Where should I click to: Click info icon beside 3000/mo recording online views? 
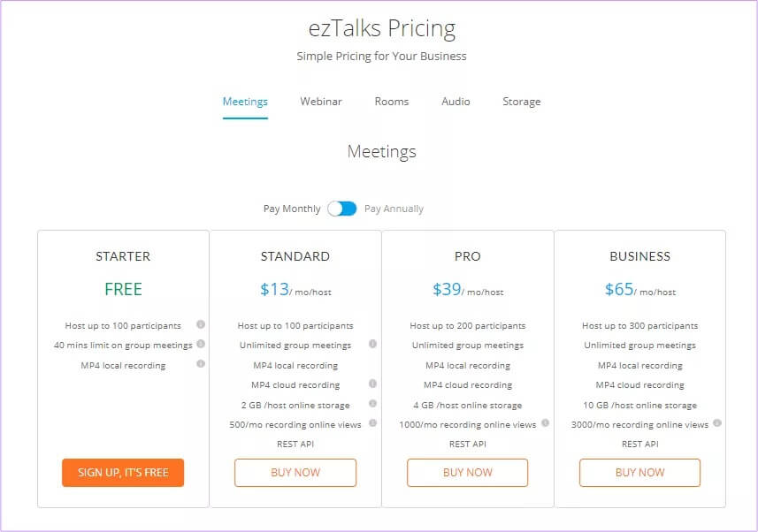717,423
